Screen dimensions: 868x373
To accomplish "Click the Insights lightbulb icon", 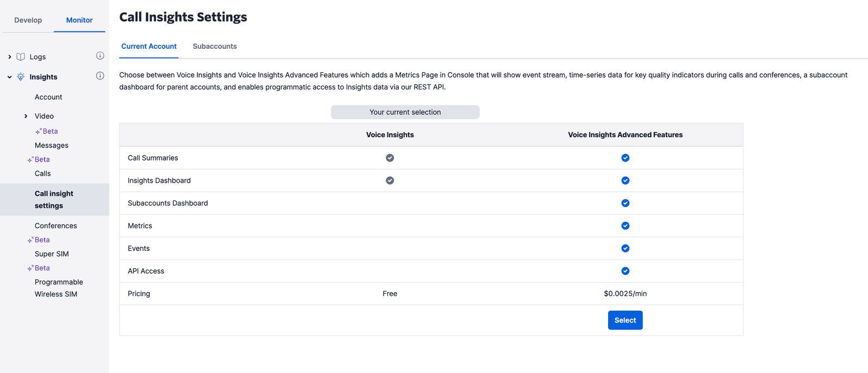I will tap(21, 77).
